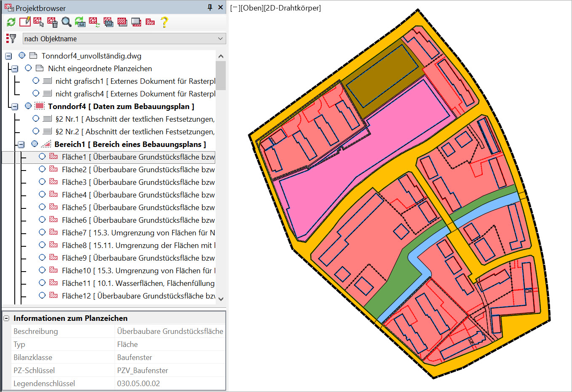This screenshot has height=392, width=572.
Task: Select Fläche11 Wasserflächen tree item
Action: click(x=138, y=283)
